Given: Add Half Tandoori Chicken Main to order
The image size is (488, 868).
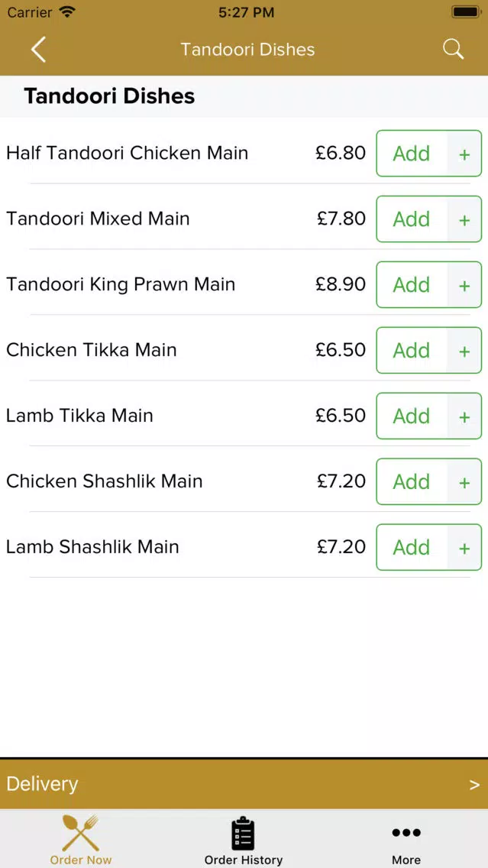Looking at the screenshot, I should click(412, 154).
